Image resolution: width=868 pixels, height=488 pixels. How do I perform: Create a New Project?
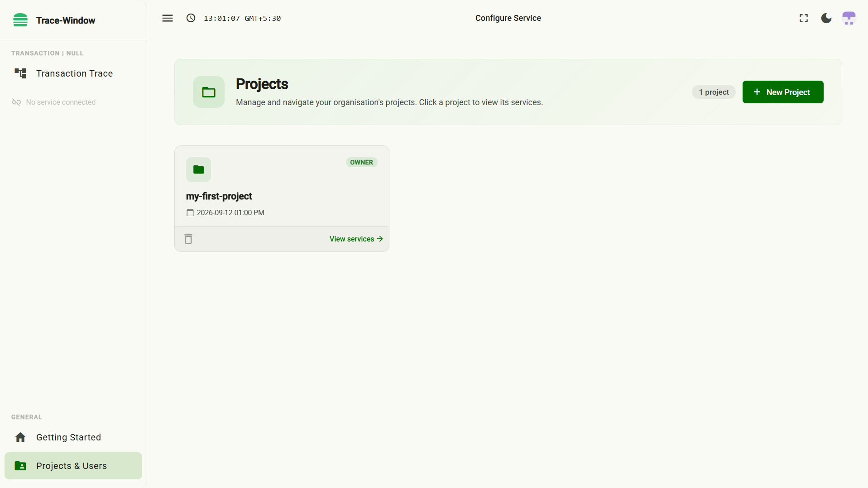(x=783, y=92)
